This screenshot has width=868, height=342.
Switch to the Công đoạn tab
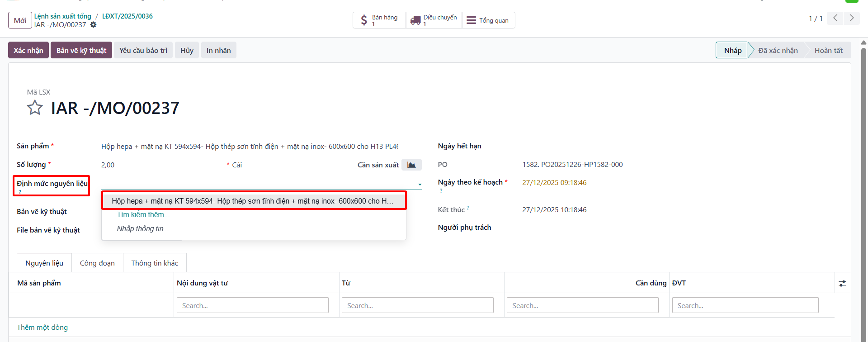pos(97,263)
